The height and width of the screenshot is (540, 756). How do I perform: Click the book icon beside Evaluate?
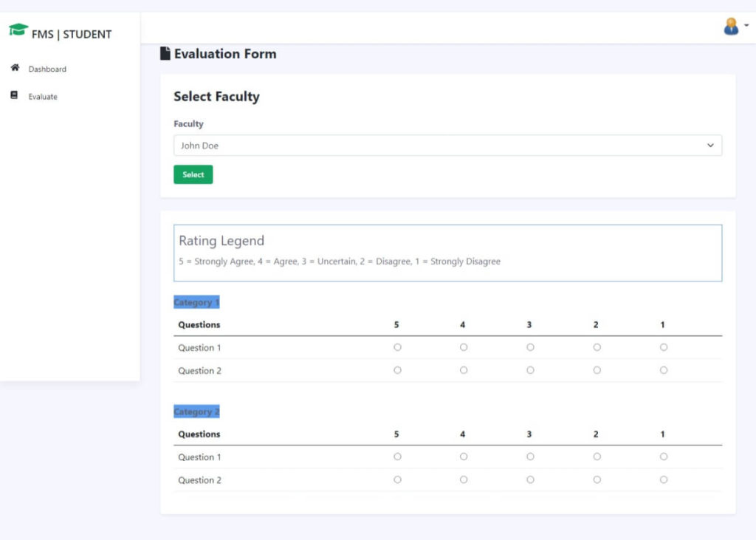point(16,95)
